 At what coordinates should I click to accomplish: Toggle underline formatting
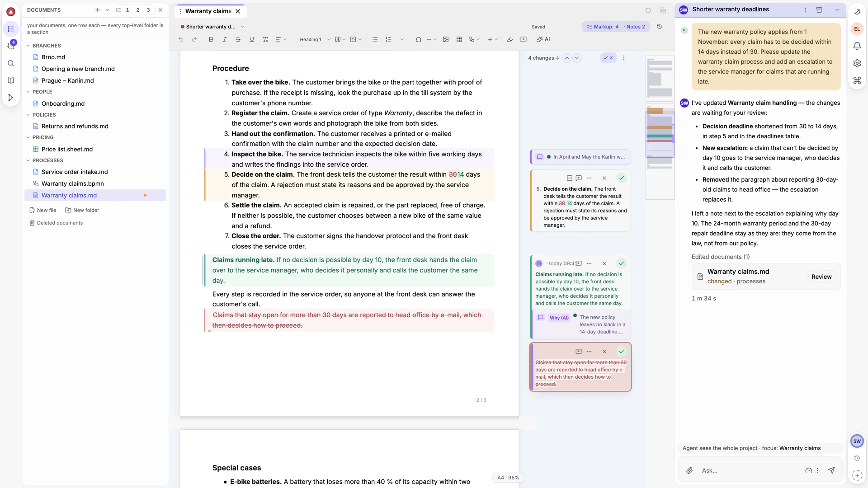point(252,39)
